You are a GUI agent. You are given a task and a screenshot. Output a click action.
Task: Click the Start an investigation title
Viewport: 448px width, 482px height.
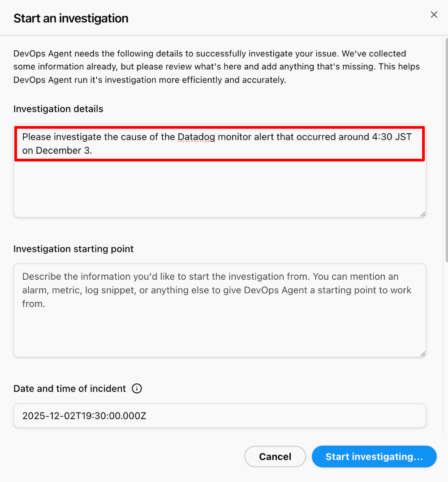click(71, 18)
